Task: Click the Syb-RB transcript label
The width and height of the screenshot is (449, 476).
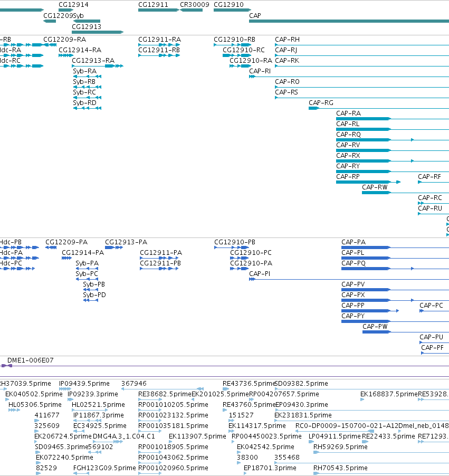Action: tap(84, 82)
